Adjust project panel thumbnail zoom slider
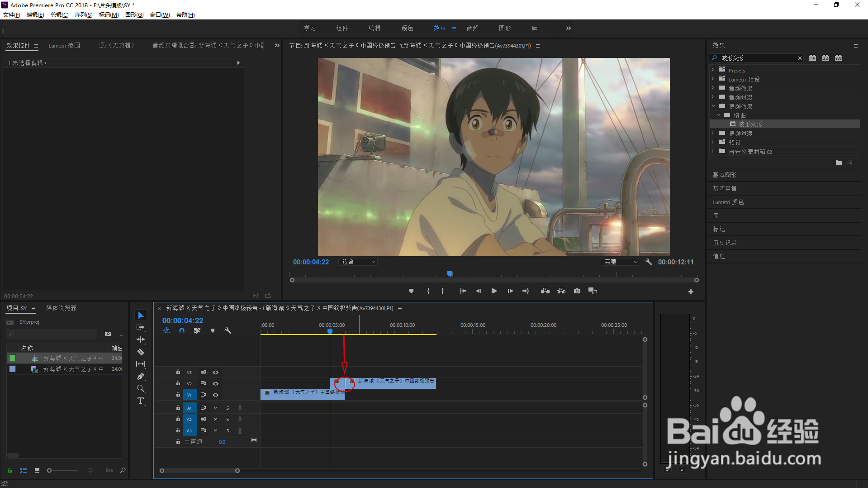This screenshot has width=868, height=488. [50, 470]
